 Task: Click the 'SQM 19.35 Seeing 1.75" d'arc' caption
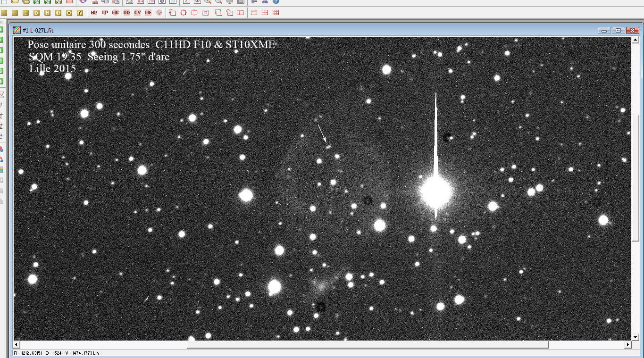coord(99,57)
